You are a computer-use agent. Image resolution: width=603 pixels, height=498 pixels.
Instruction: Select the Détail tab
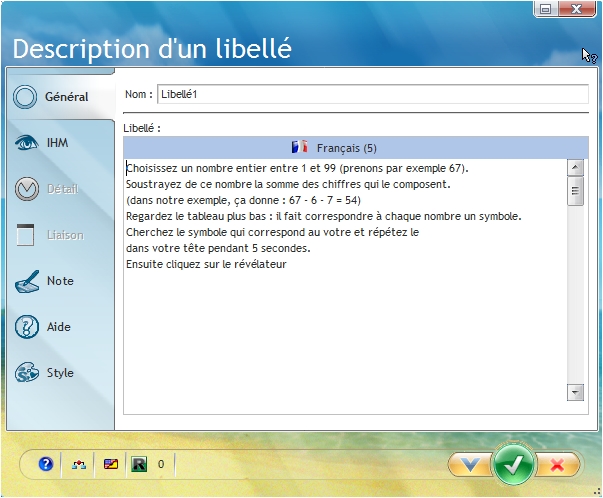(x=60, y=189)
